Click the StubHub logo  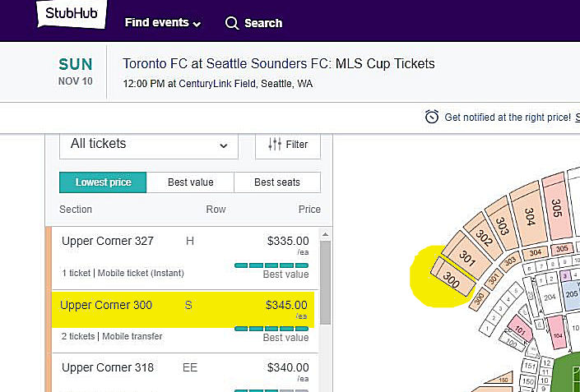tap(72, 14)
